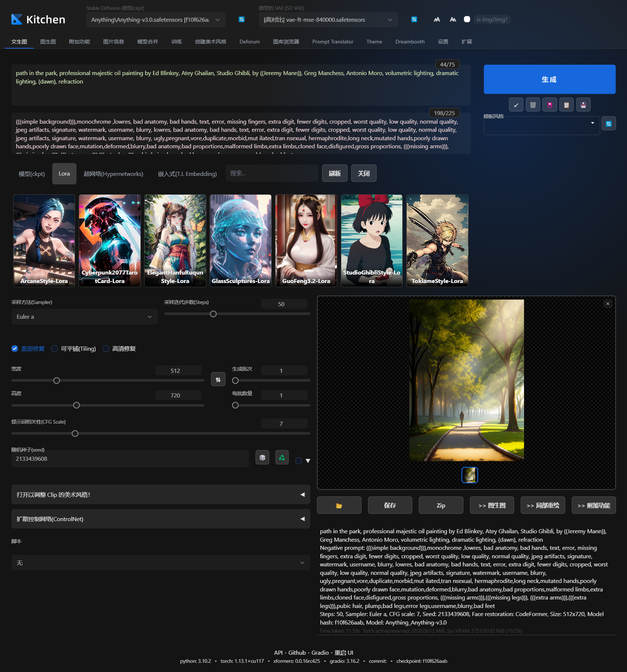Click the blue 生成 generate button
Viewport: 627px width, 672px height.
[x=549, y=79]
